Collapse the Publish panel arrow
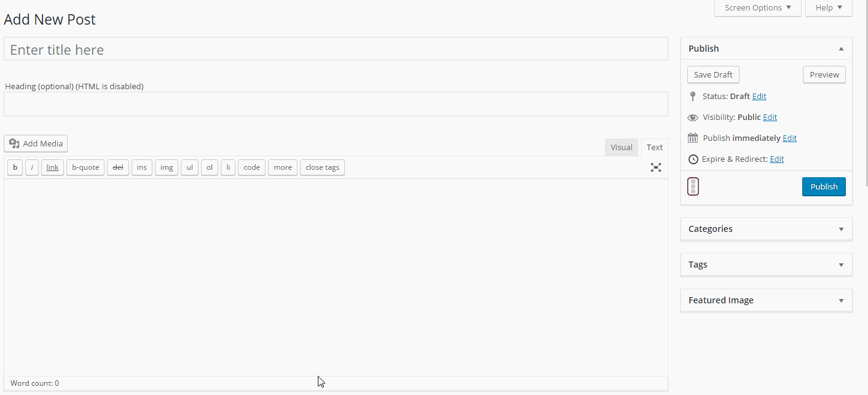The height and width of the screenshot is (395, 868). [841, 49]
